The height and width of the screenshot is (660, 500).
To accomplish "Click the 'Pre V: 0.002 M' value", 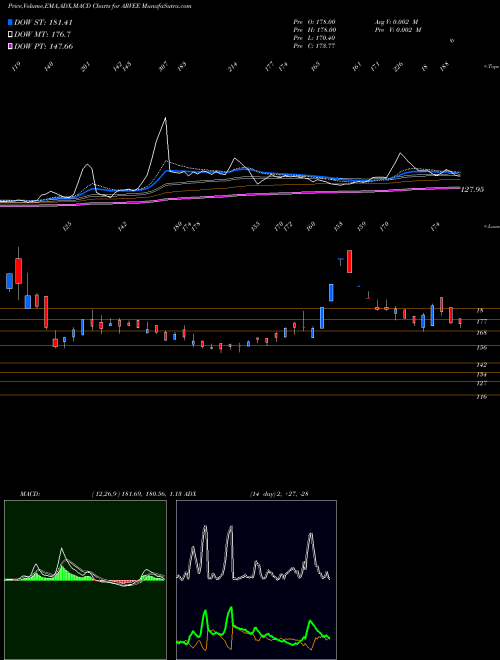I will (x=398, y=30).
